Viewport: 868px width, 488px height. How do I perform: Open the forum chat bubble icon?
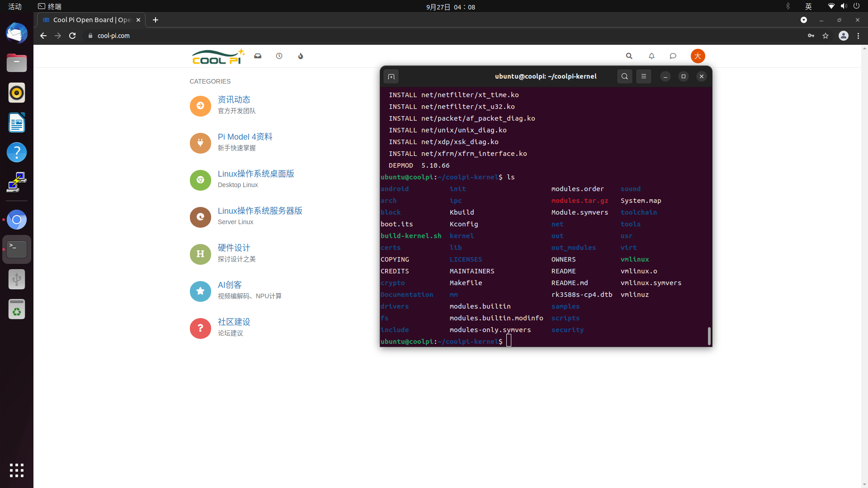673,56
